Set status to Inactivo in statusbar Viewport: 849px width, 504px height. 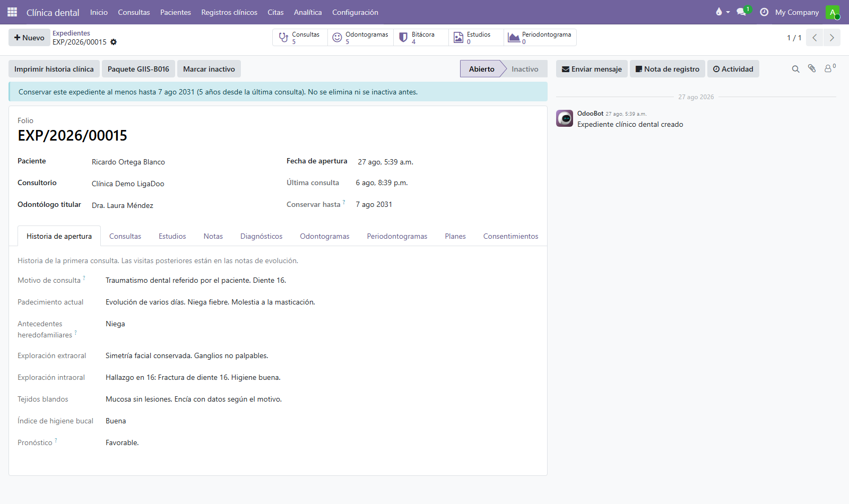pyautogui.click(x=525, y=69)
